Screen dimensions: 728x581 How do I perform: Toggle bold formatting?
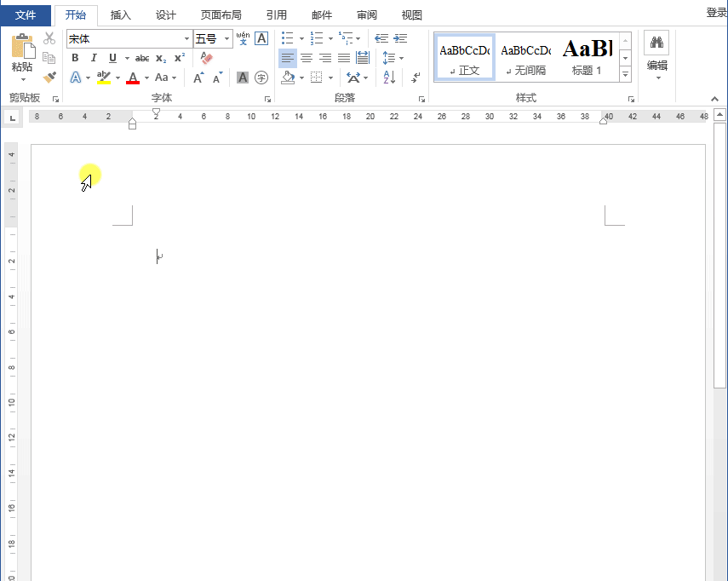[75, 58]
